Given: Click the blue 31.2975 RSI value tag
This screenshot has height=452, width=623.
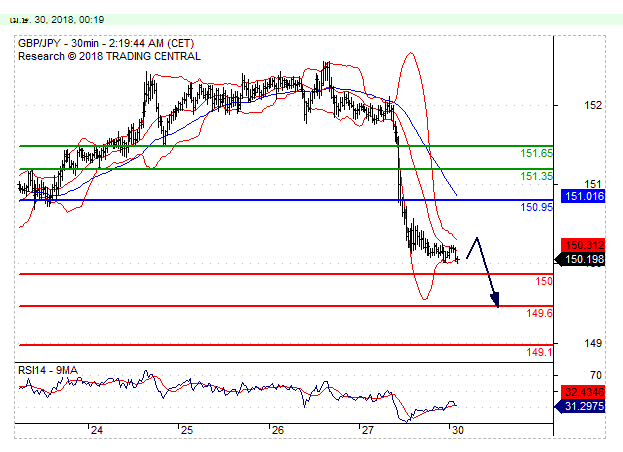Looking at the screenshot, I should click(x=581, y=406).
